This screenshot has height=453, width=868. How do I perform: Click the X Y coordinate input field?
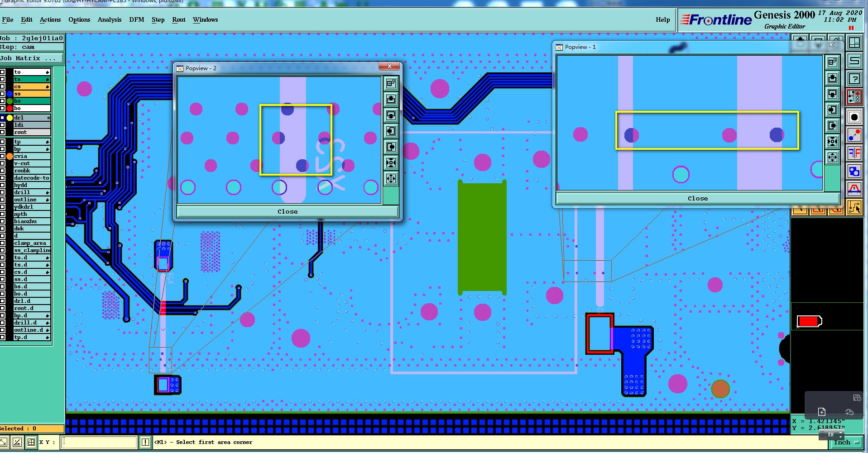(x=99, y=442)
